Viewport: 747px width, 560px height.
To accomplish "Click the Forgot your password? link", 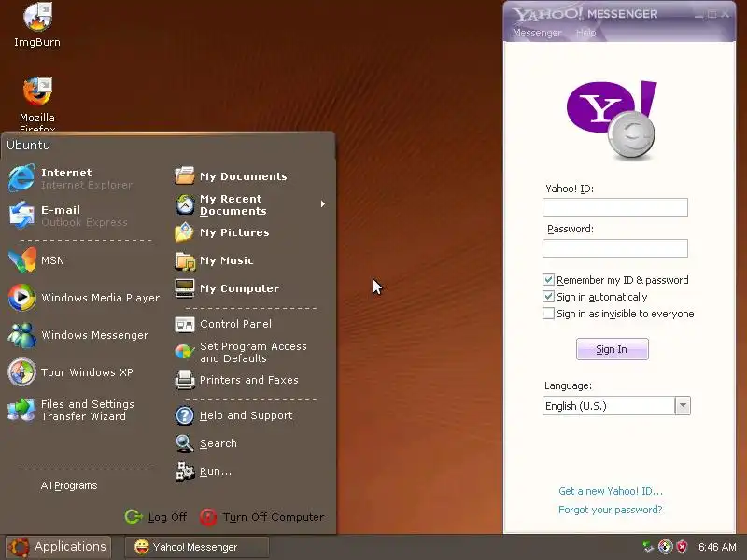I will coord(611,510).
